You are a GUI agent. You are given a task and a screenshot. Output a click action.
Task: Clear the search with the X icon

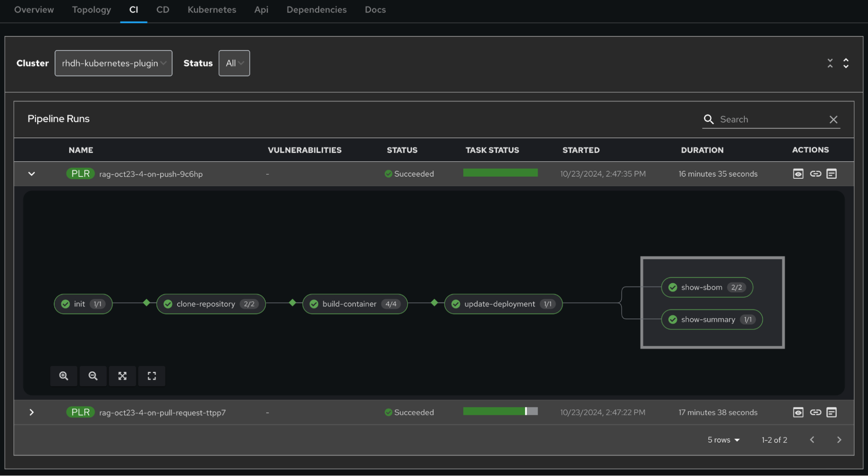(x=833, y=119)
